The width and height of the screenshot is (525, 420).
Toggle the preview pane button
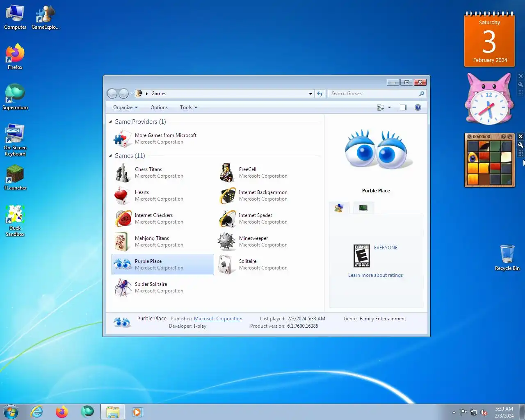(403, 107)
